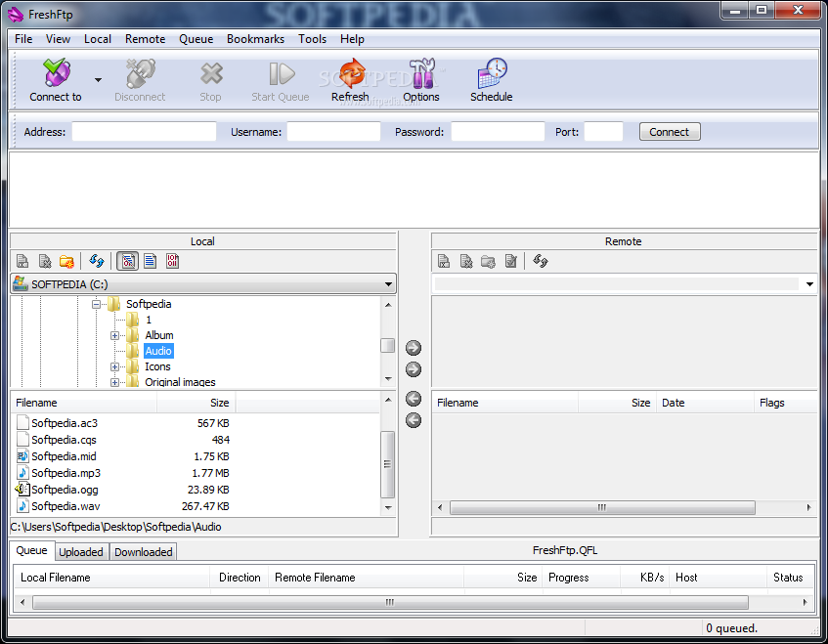This screenshot has height=644, width=828.
Task: Open the Tools menu
Action: click(312, 39)
